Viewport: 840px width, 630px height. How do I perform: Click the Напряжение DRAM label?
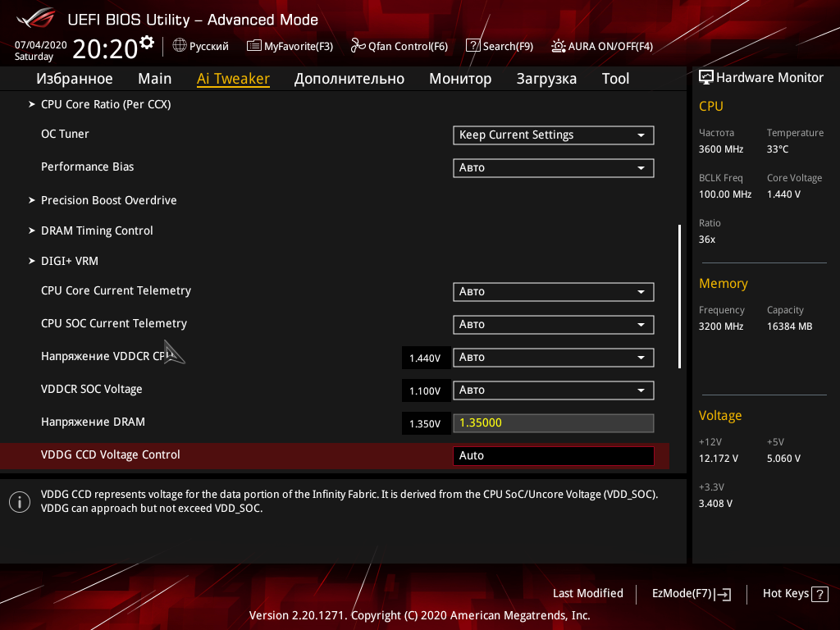93,422
